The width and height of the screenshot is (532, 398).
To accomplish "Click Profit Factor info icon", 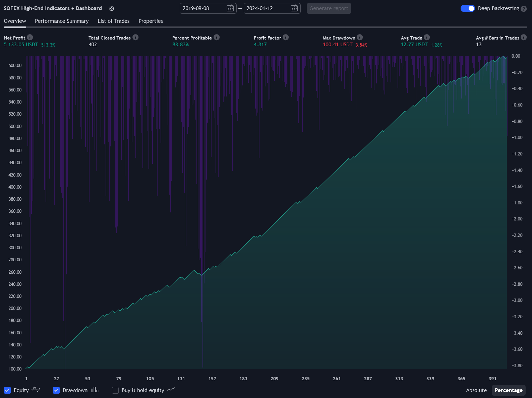I will click(286, 38).
